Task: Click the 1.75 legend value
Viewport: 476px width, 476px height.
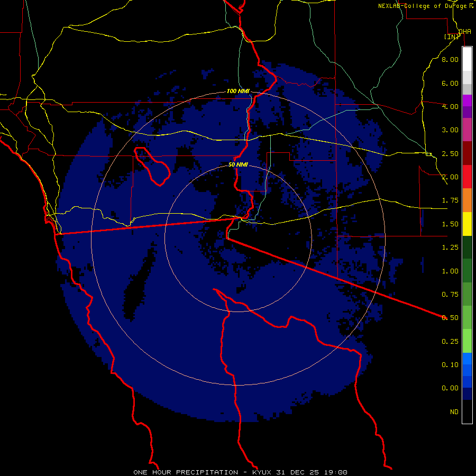Action: 450,200
